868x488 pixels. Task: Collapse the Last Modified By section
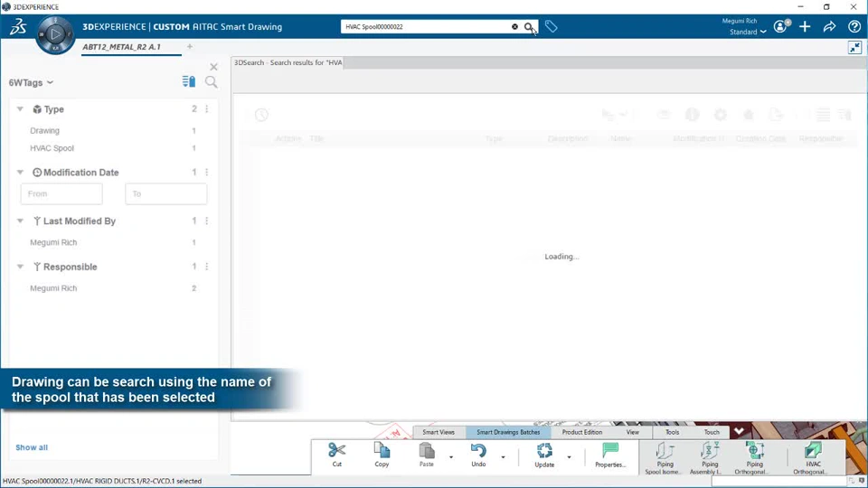[20, 221]
